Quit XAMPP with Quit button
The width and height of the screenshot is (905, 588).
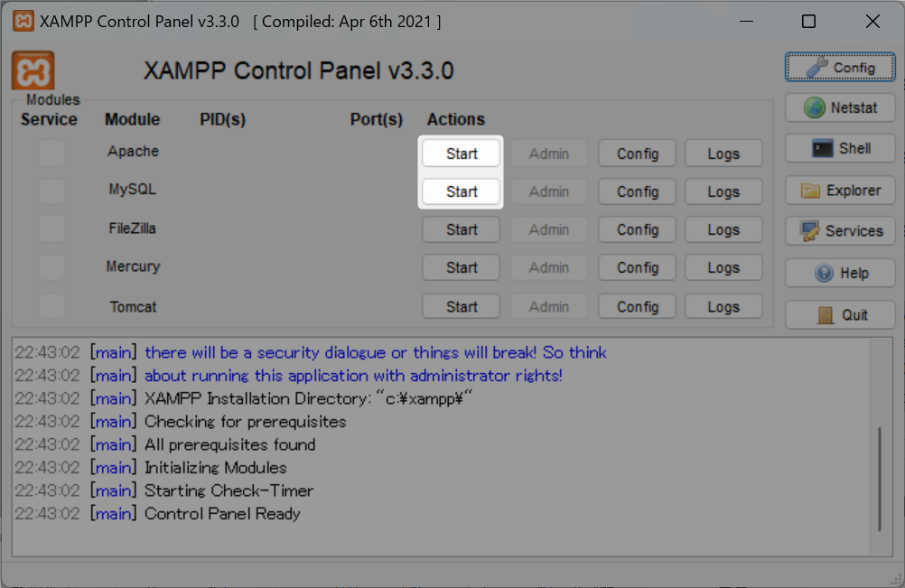click(840, 315)
